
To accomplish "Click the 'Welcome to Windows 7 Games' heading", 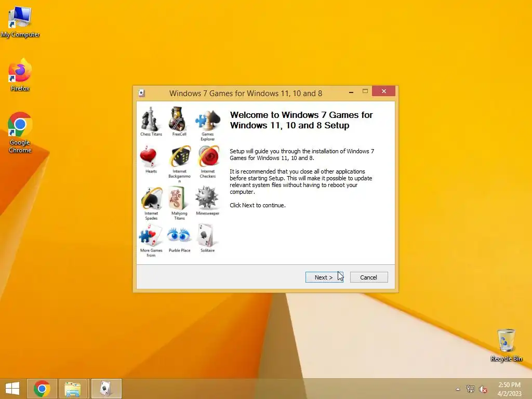I will point(301,120).
